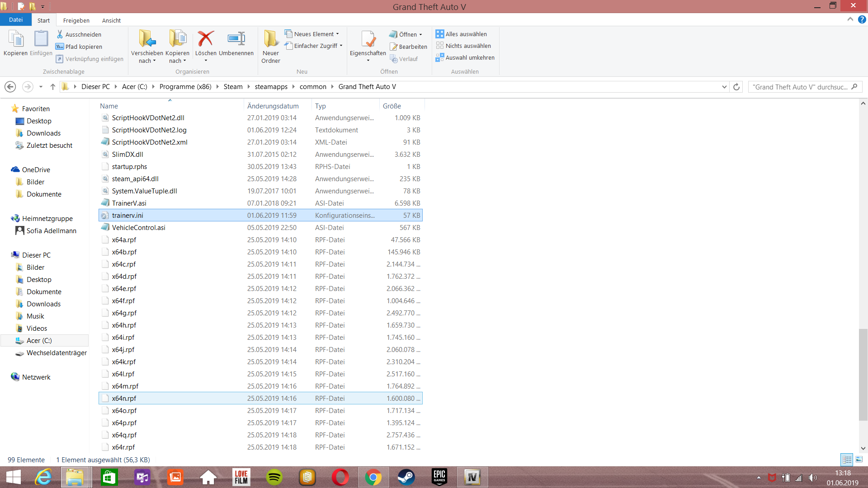The height and width of the screenshot is (488, 868).
Task: Open Steam from the taskbar
Action: coord(406,477)
